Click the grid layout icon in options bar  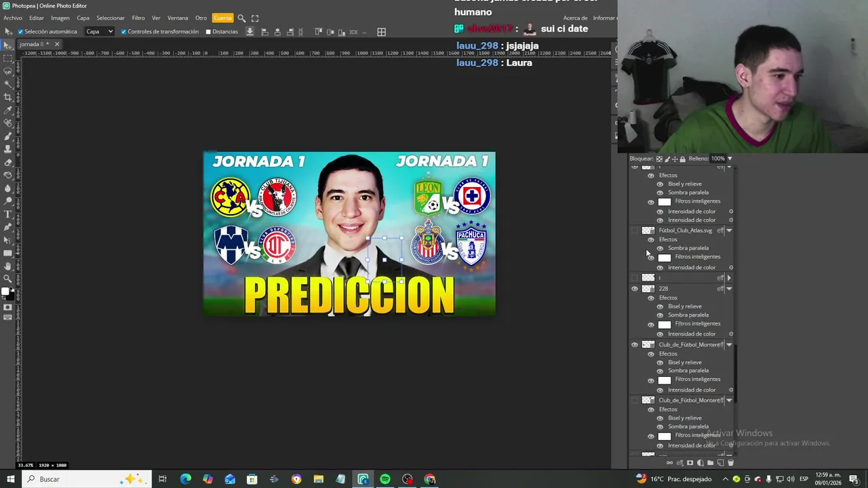pos(382,32)
